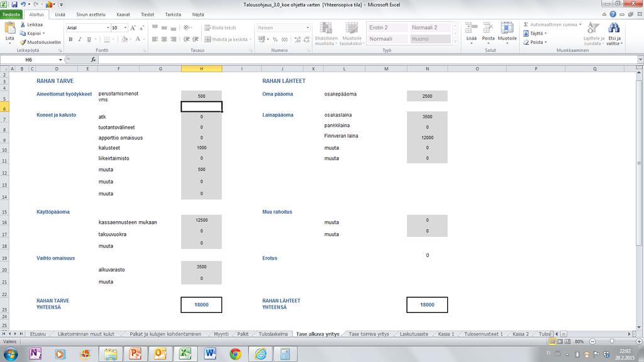Open OneNote from the taskbar
Screen dimensions: 644x362
pos(35,354)
